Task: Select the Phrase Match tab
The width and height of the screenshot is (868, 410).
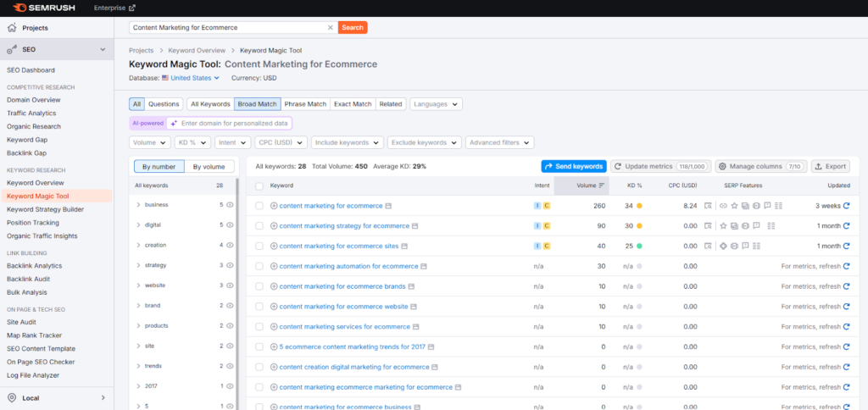Action: pyautogui.click(x=305, y=104)
